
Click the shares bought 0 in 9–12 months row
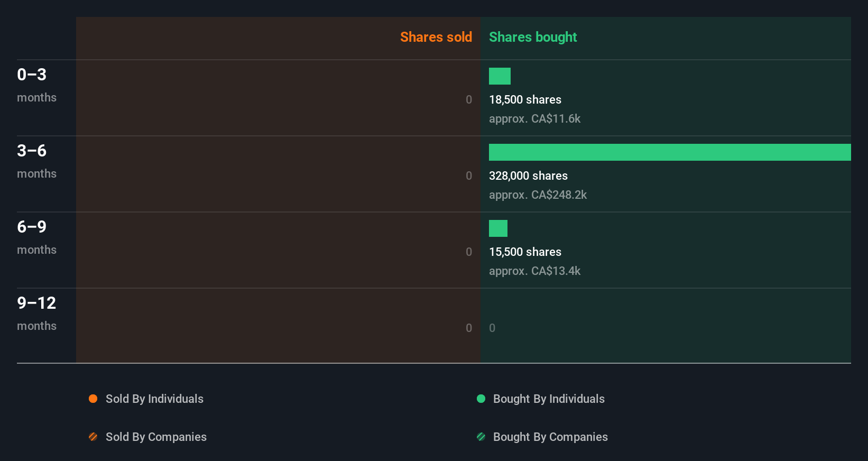click(x=492, y=328)
